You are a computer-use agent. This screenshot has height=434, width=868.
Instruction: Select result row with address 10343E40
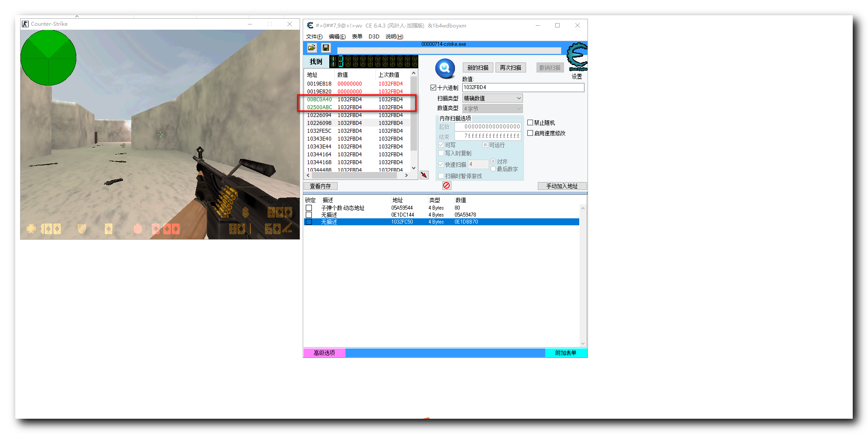[357, 139]
